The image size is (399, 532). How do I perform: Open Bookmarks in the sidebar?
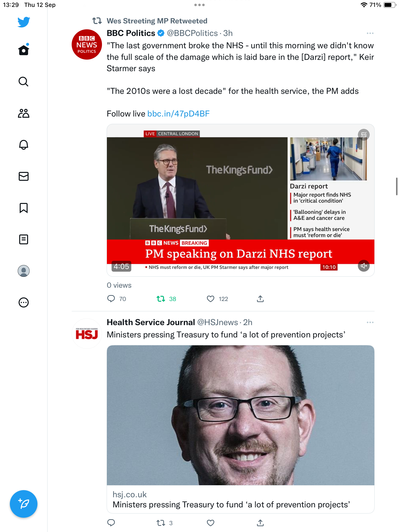[x=24, y=208]
